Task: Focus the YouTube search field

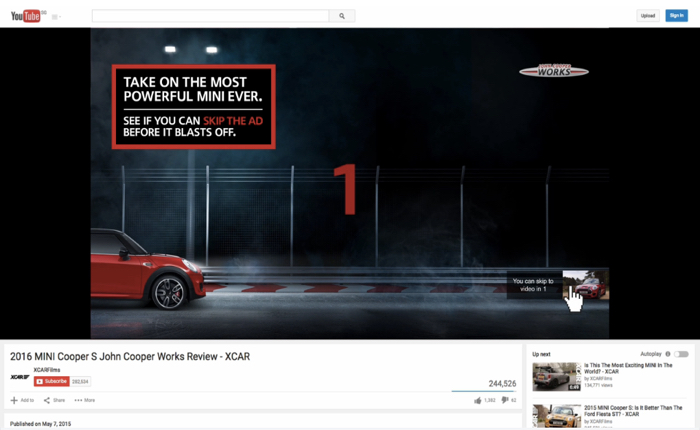Action: click(210, 16)
